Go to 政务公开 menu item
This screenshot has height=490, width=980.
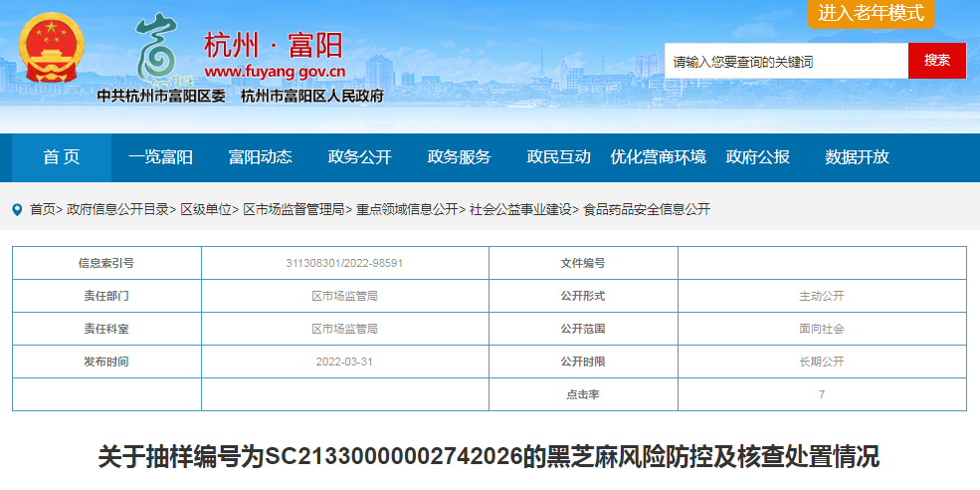359,157
